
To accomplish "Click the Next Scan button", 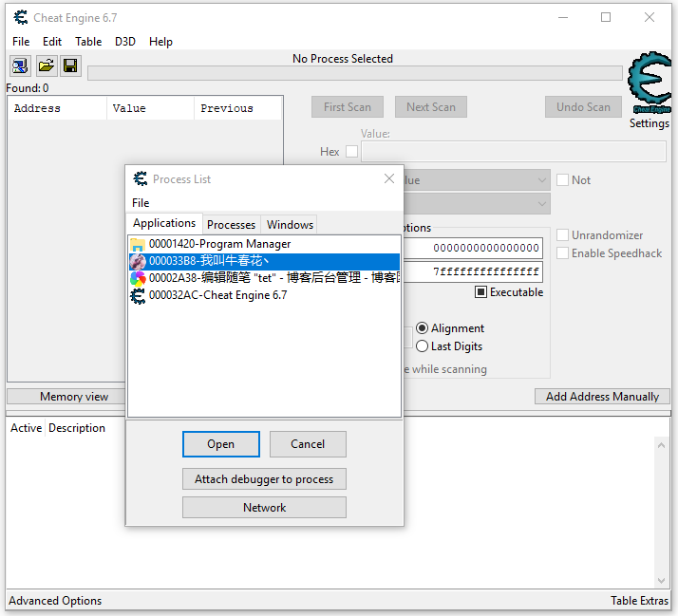I will pyautogui.click(x=431, y=106).
